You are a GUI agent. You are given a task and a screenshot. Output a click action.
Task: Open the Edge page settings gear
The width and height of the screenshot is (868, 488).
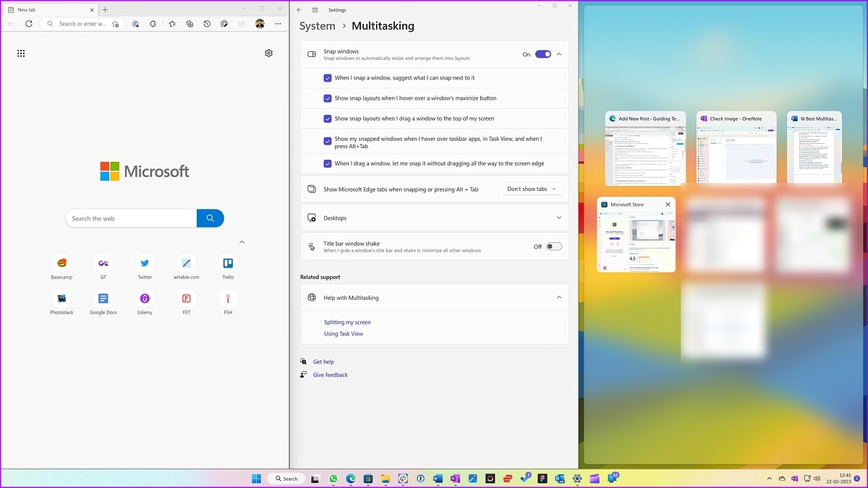269,53
